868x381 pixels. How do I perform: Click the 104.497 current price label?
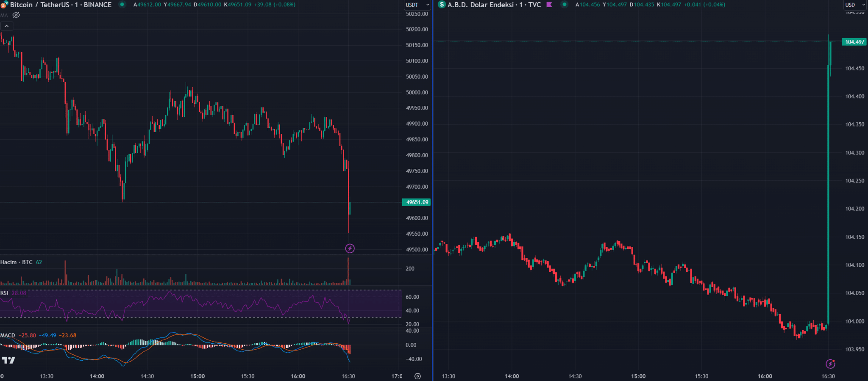coord(854,42)
